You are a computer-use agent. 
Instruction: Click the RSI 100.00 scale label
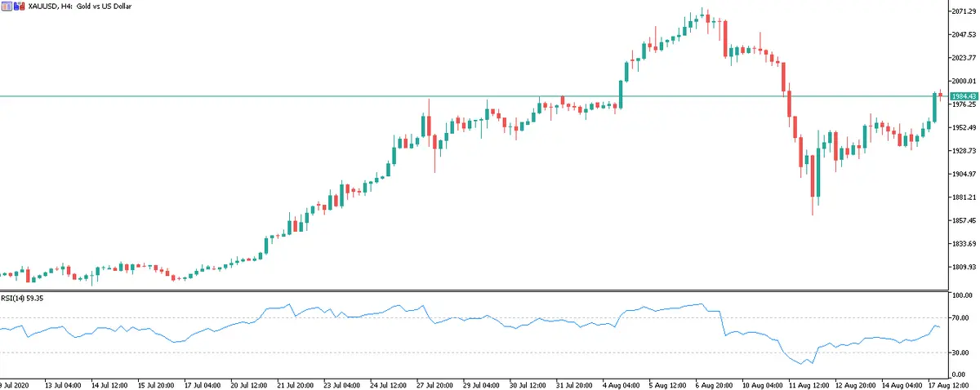click(x=962, y=295)
